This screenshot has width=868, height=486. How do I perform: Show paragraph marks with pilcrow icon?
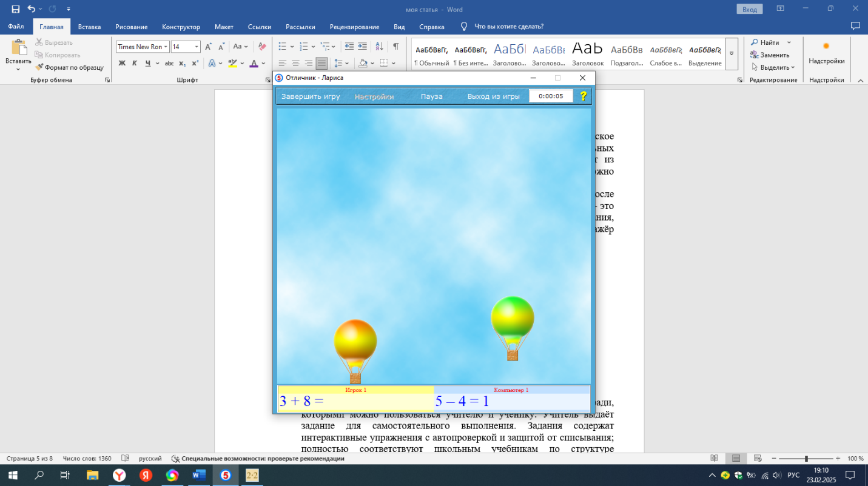pyautogui.click(x=395, y=47)
